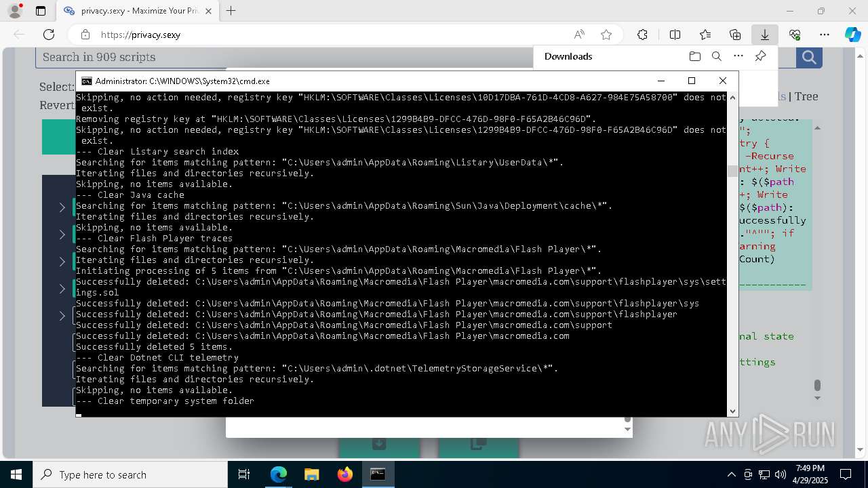The height and width of the screenshot is (488, 868).
Task: View site information lock icon
Action: click(85, 35)
